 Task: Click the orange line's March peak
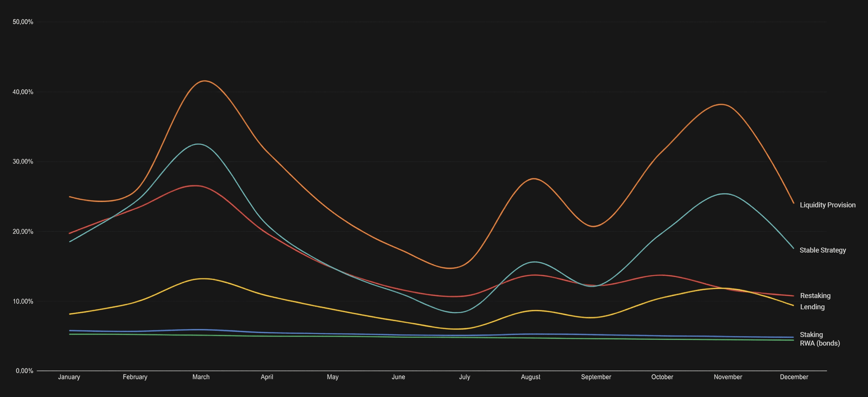pos(205,81)
